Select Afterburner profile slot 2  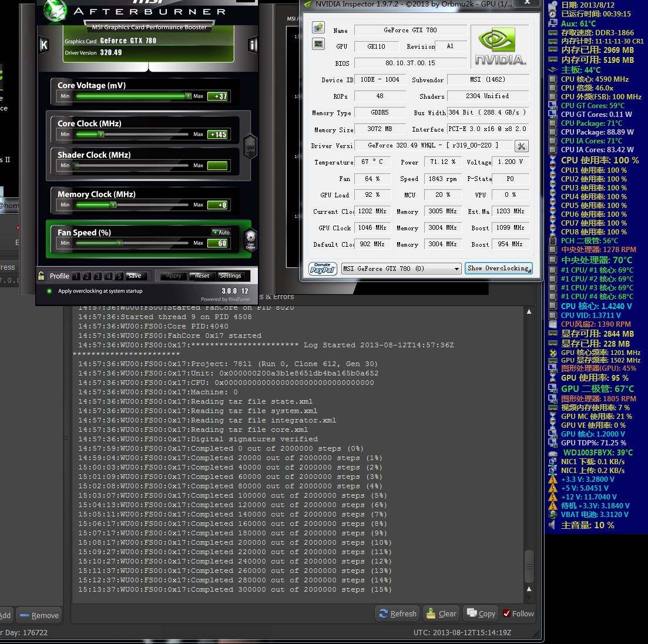click(x=87, y=276)
